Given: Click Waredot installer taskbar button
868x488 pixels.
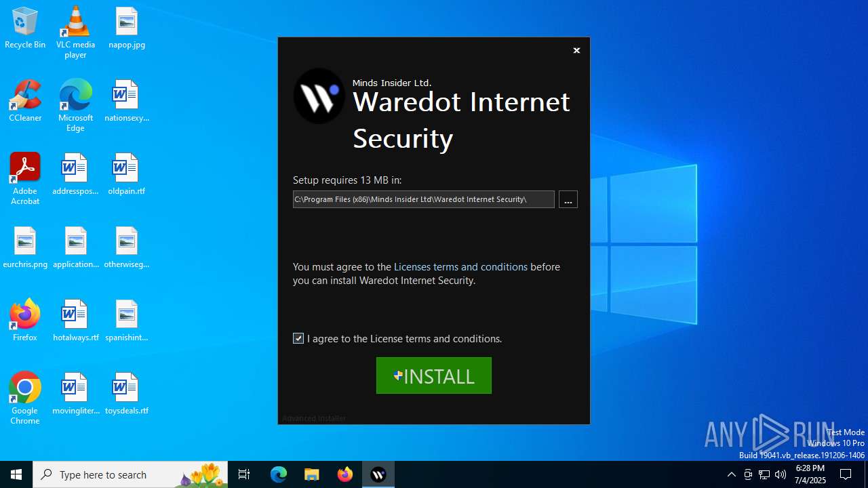Looking at the screenshot, I should tap(378, 474).
